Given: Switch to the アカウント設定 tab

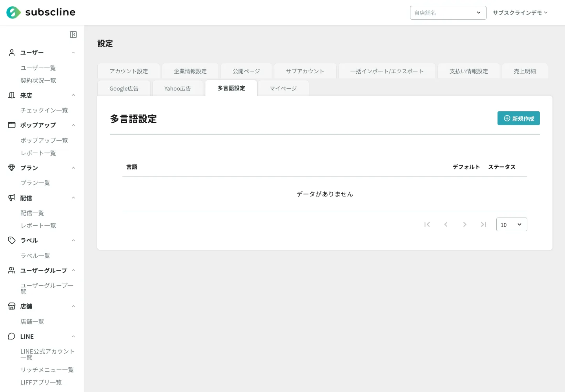Looking at the screenshot, I should tap(129, 71).
